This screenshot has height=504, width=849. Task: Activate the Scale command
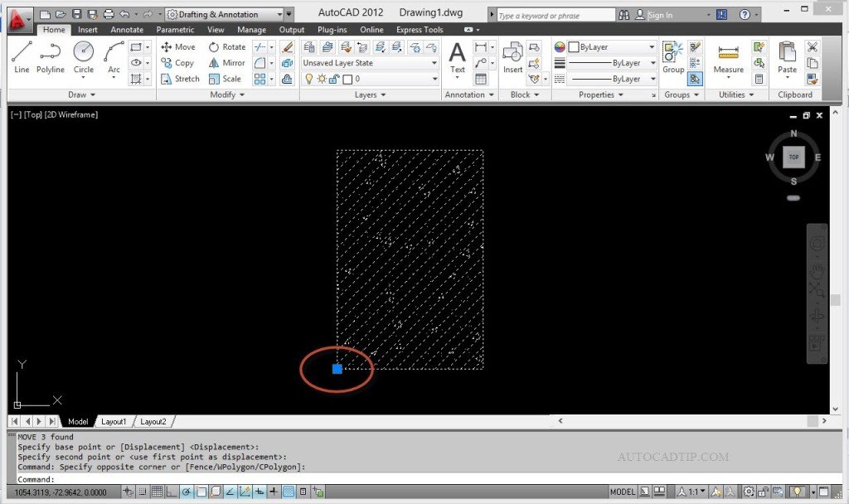click(225, 79)
